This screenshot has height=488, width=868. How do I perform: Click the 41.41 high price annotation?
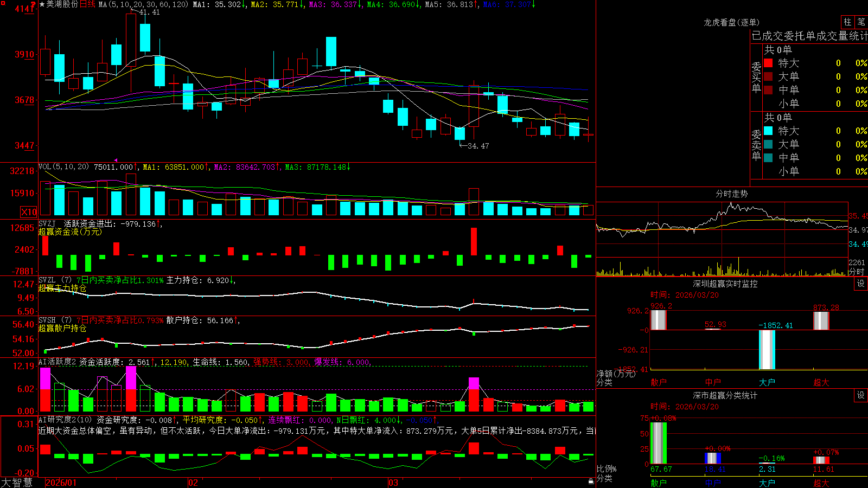coord(150,12)
